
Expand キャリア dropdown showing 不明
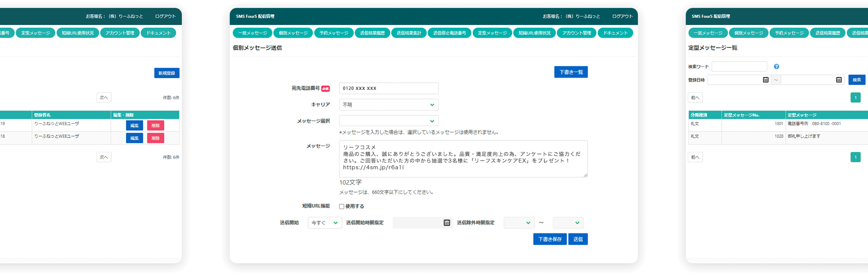389,105
